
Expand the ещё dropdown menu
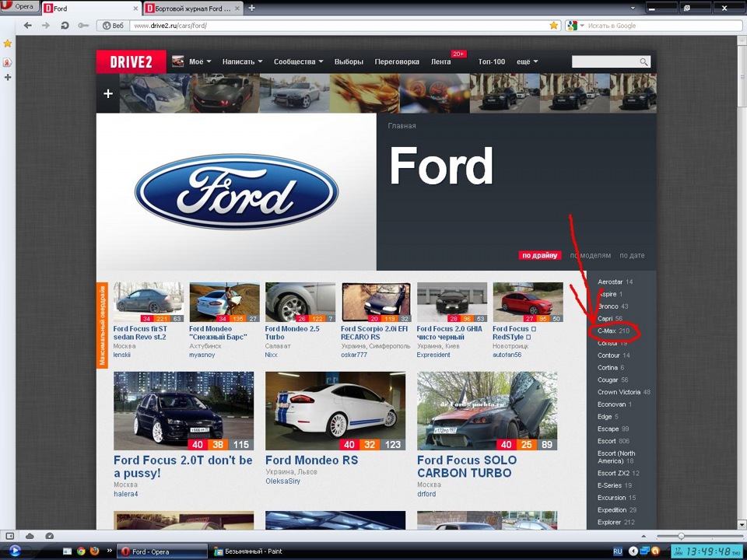click(x=528, y=62)
